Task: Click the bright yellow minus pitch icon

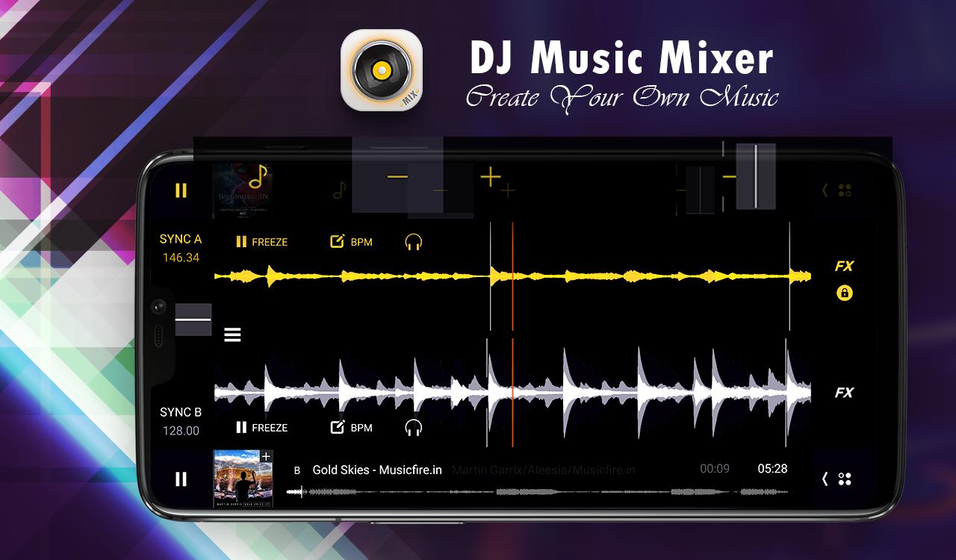Action: (x=397, y=177)
